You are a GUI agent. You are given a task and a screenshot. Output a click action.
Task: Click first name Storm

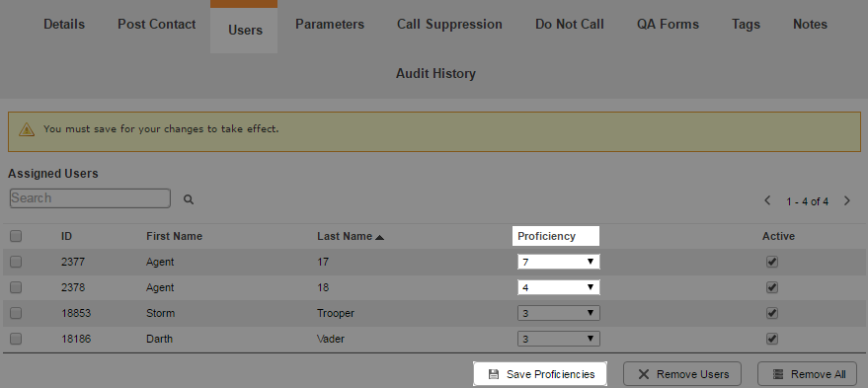click(x=161, y=313)
